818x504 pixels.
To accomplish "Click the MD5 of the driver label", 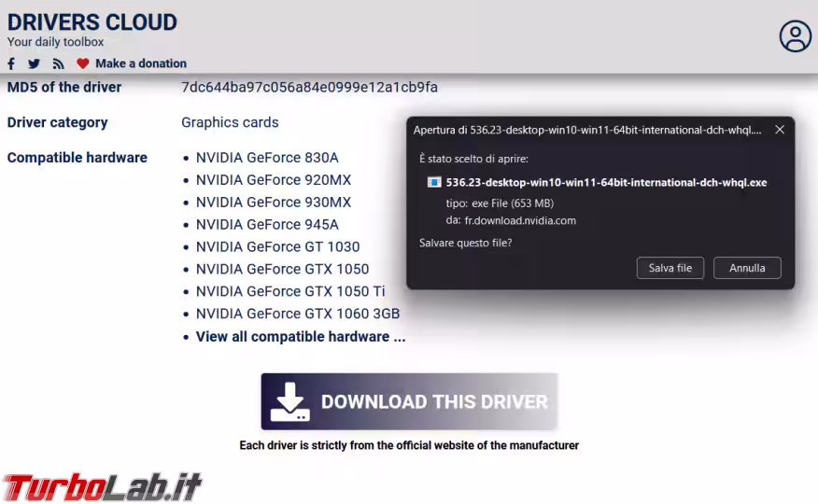I will [64, 87].
